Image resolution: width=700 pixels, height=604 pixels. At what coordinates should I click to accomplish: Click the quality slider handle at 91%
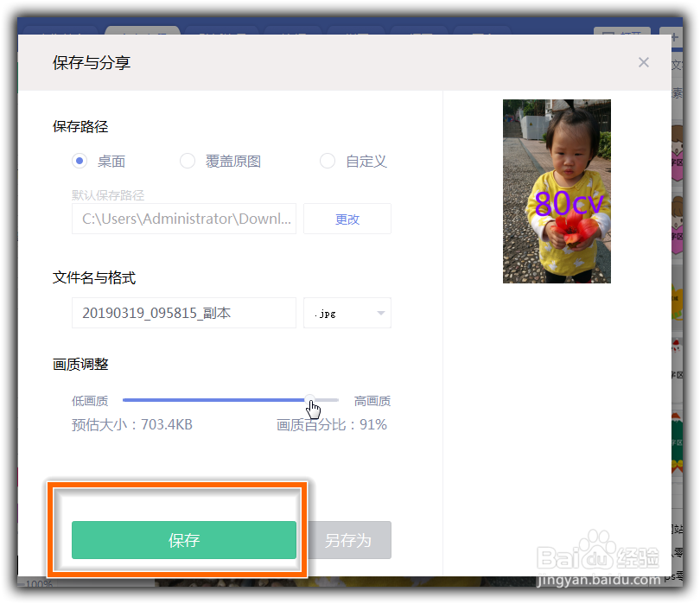coord(312,400)
